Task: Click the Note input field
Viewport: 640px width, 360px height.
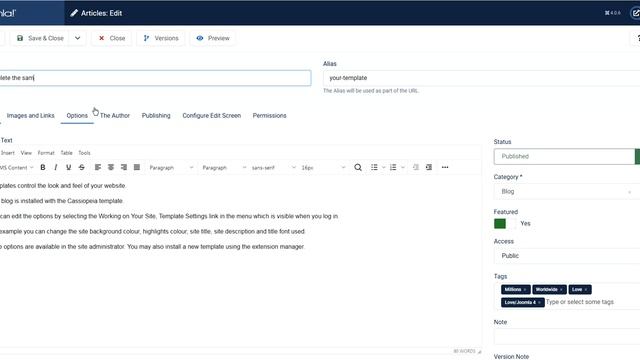Action: (567, 337)
